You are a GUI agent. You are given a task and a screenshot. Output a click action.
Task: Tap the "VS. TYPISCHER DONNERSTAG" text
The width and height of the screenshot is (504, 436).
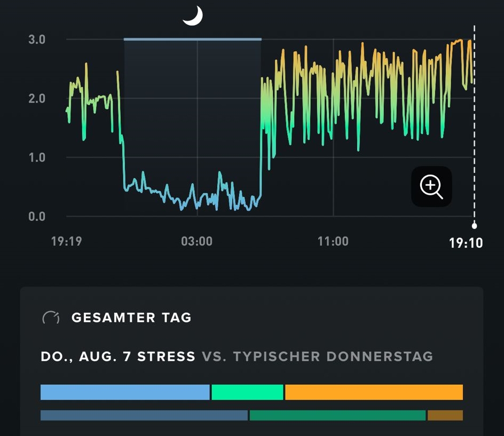click(317, 356)
